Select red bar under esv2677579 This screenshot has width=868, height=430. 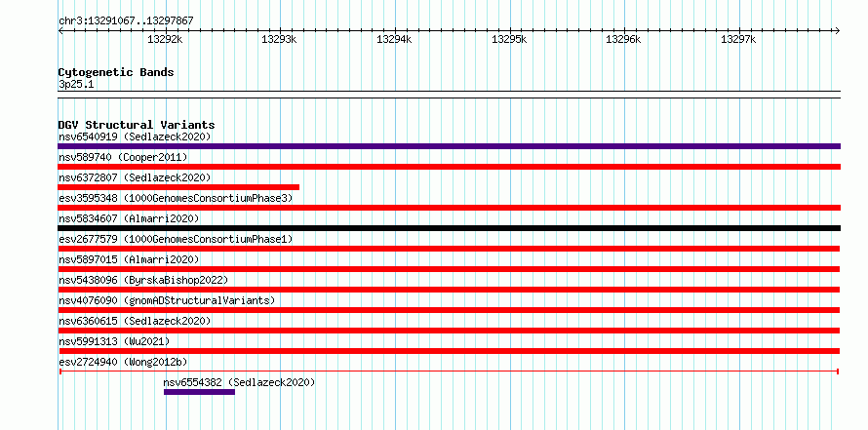449,249
